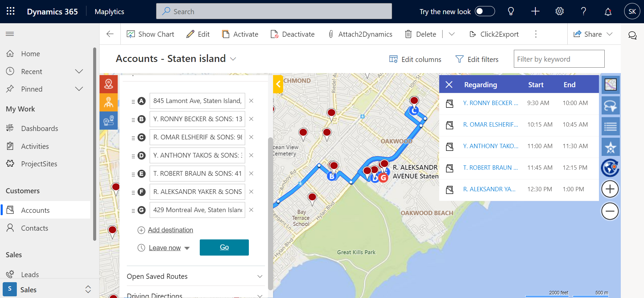The width and height of the screenshot is (644, 298).
Task: Zoom in on the map
Action: tap(610, 189)
